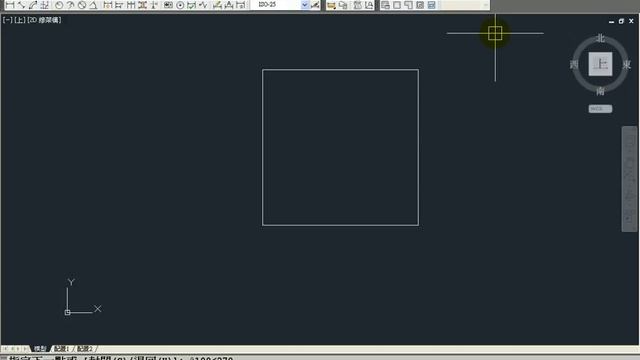Select the Arc Length dimension tool

tap(33, 5)
